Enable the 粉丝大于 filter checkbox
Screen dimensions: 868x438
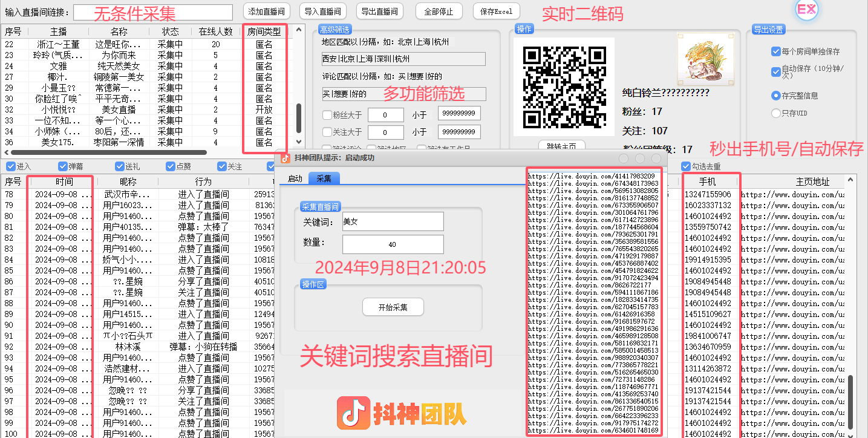click(327, 115)
